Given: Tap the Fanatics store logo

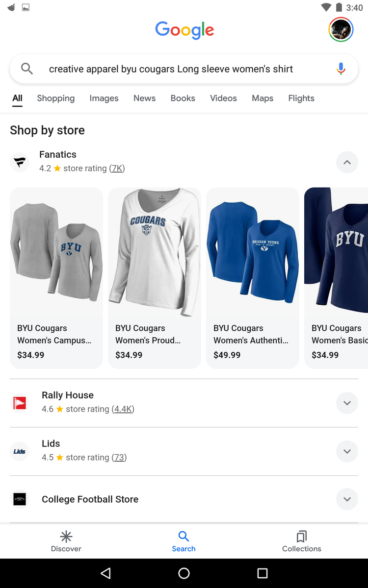Looking at the screenshot, I should pyautogui.click(x=20, y=162).
